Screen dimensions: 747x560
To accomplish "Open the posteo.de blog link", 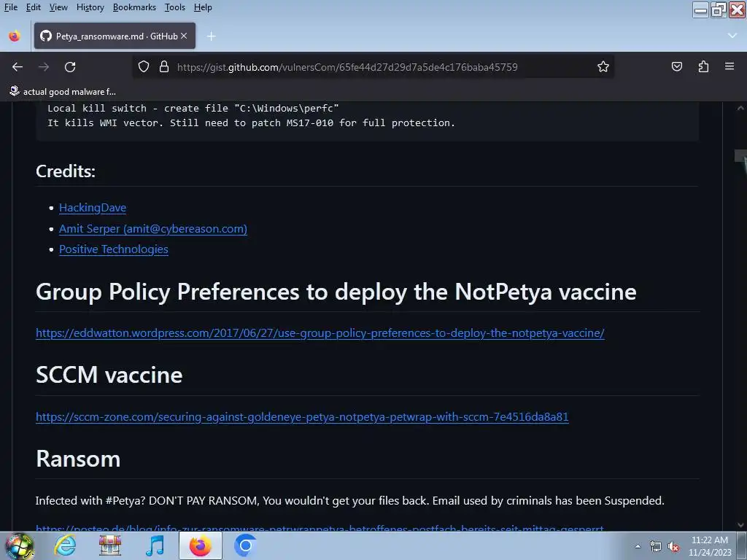I will click(320, 528).
